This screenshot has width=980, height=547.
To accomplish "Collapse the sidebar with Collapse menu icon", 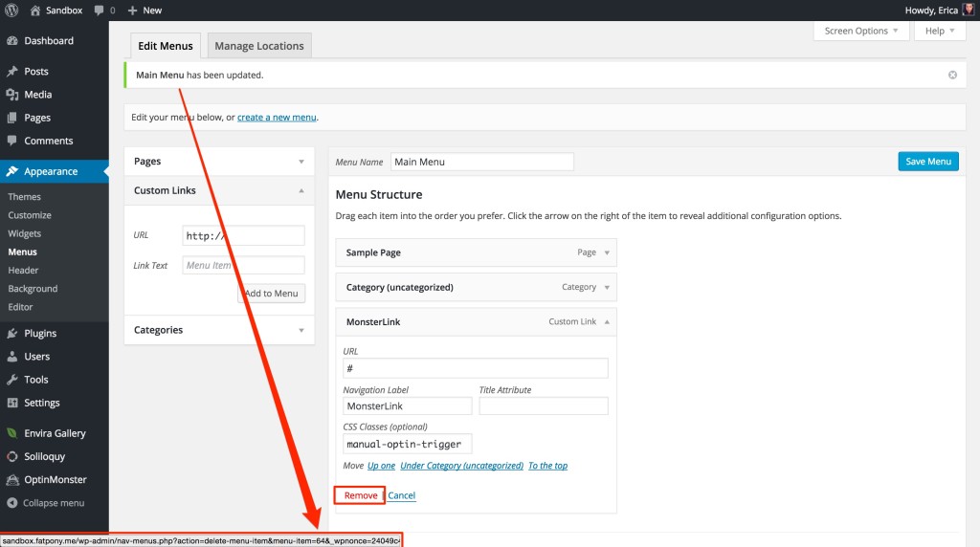I will pos(11,503).
